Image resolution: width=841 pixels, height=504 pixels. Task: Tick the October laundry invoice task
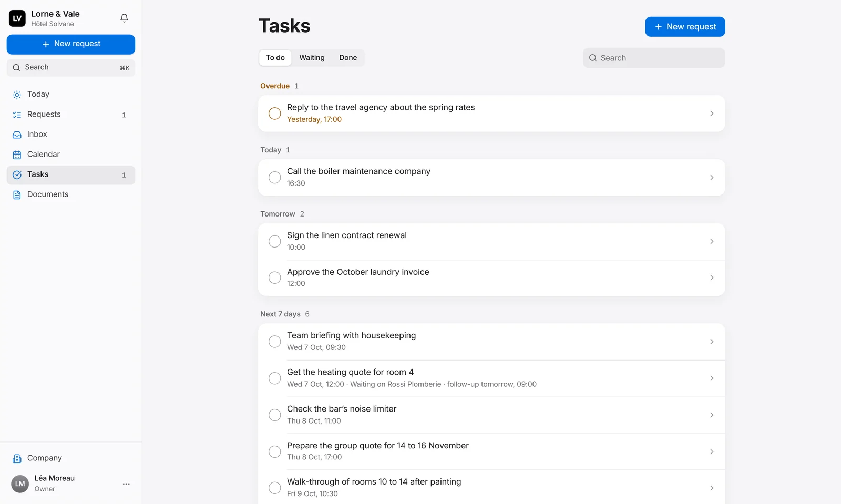point(274,277)
